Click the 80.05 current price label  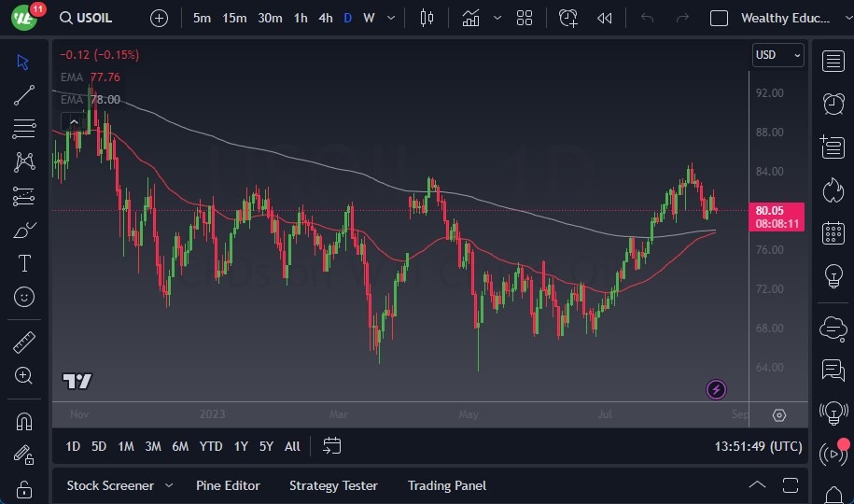[769, 211]
